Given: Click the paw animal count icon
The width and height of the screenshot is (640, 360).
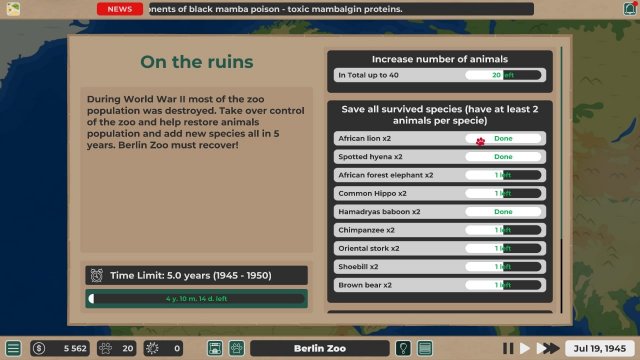Looking at the screenshot, I should point(105,348).
